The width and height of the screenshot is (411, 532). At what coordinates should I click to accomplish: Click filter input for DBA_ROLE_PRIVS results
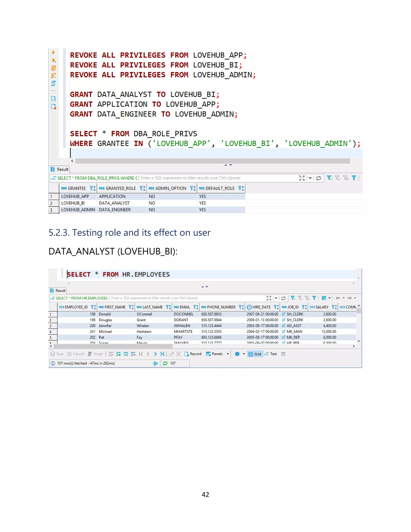(218, 178)
